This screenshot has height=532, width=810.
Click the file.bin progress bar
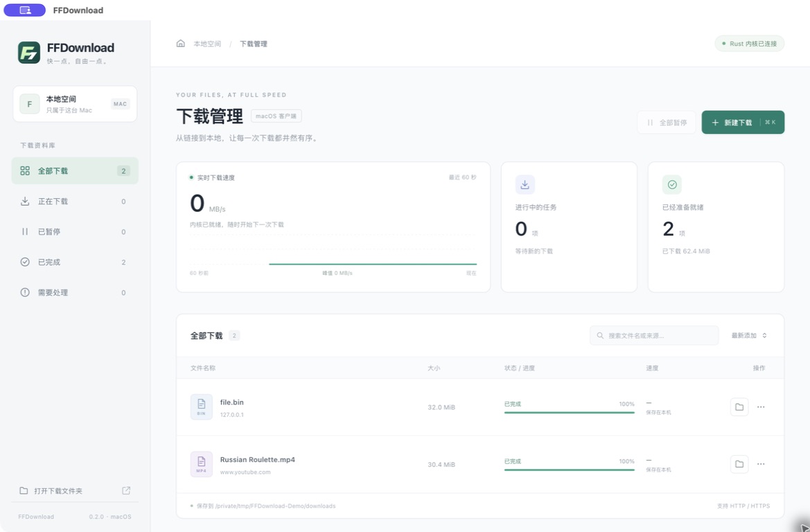tap(570, 413)
